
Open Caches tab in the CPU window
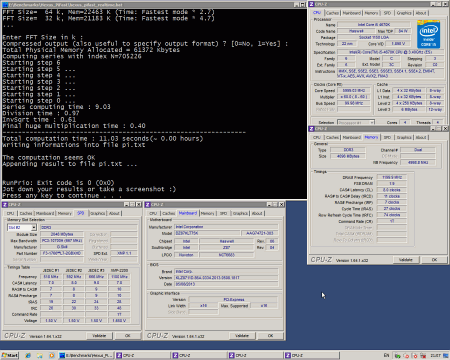point(332,13)
